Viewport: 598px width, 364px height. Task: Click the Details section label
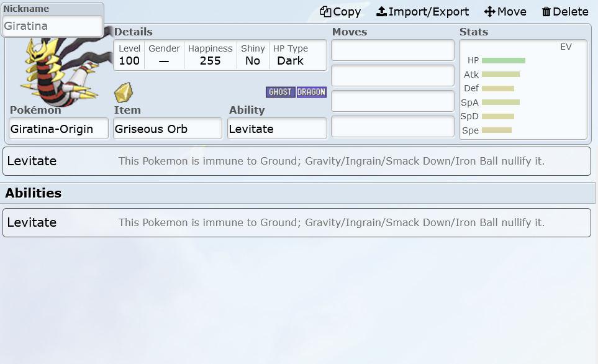[x=133, y=32]
